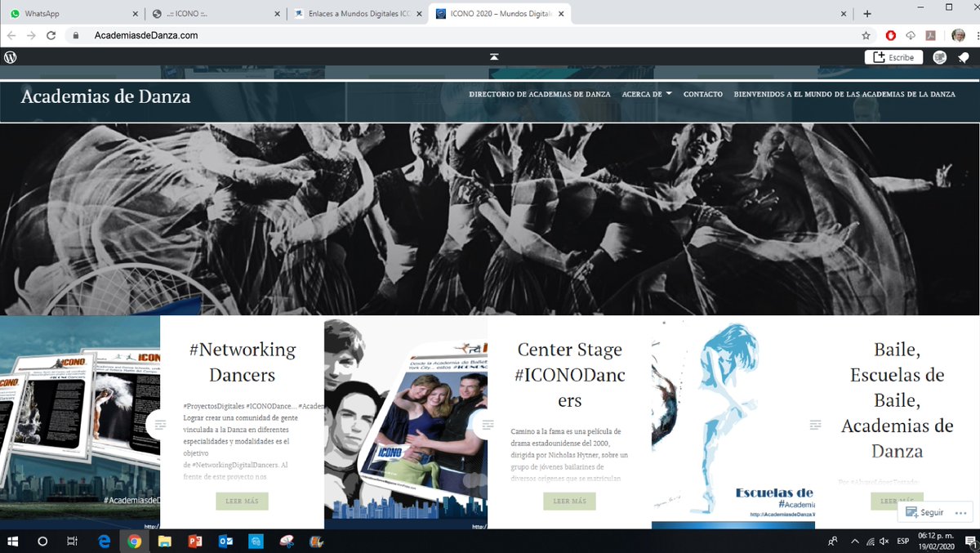
Task: Switch to Enlaces a Mundos Digitales tab
Action: point(356,14)
